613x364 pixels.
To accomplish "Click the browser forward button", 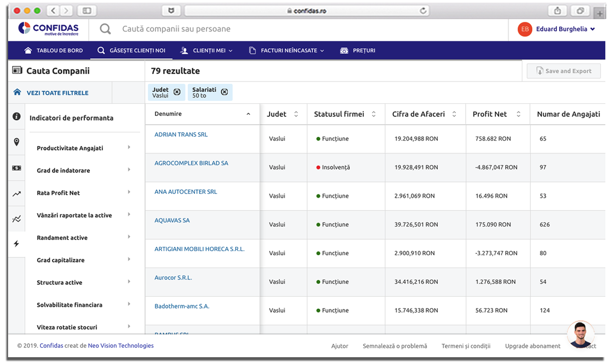I will point(66,11).
